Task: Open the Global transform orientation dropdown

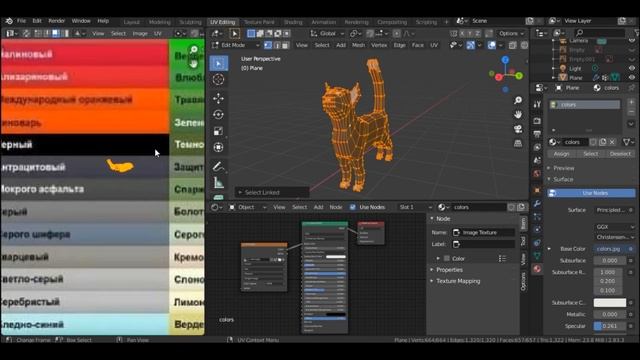Action: (327, 33)
